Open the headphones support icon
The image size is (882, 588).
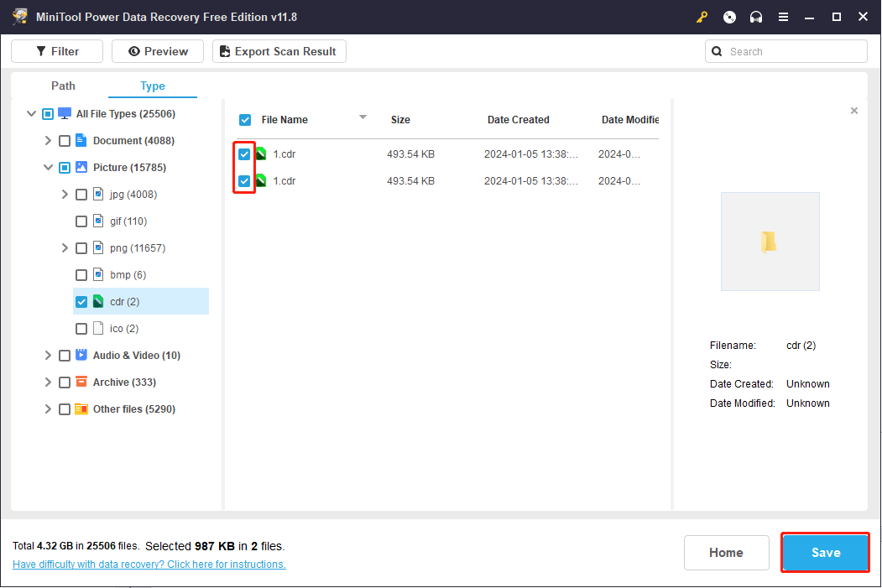[x=756, y=17]
